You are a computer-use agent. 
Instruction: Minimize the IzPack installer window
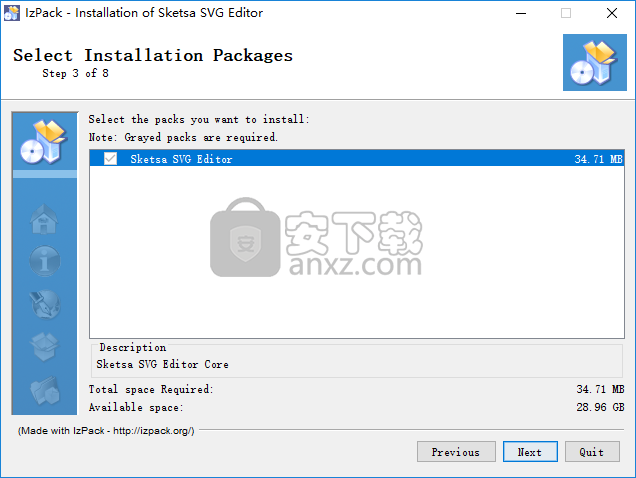point(521,13)
